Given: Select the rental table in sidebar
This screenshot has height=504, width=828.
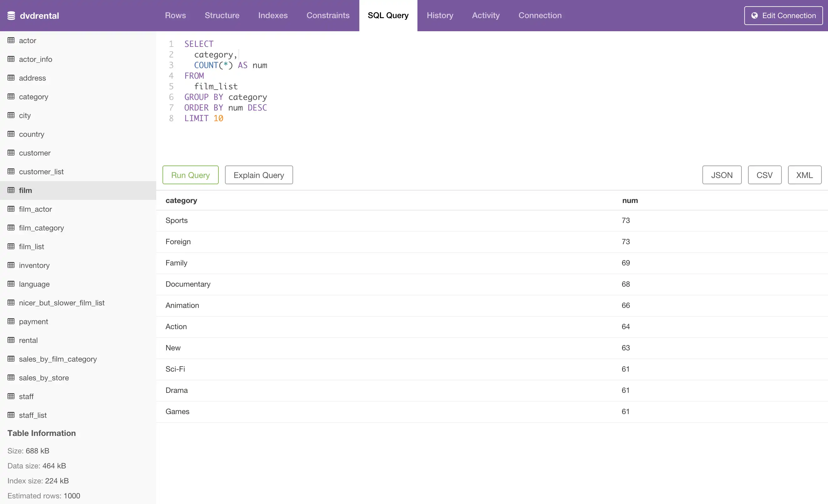Looking at the screenshot, I should tap(28, 340).
